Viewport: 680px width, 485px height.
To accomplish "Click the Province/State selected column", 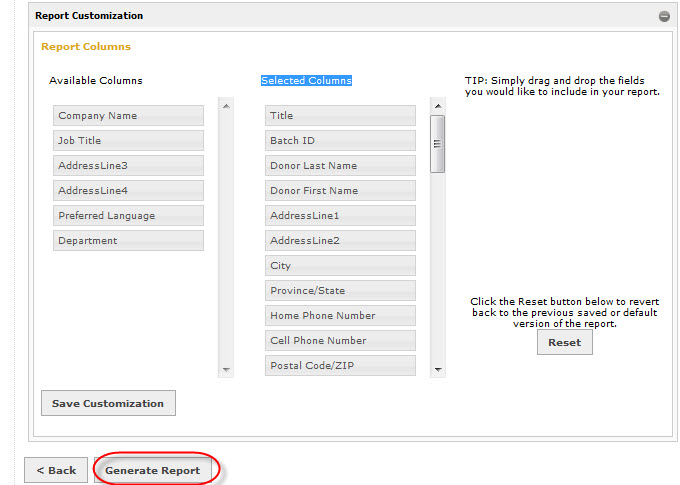I will [340, 291].
